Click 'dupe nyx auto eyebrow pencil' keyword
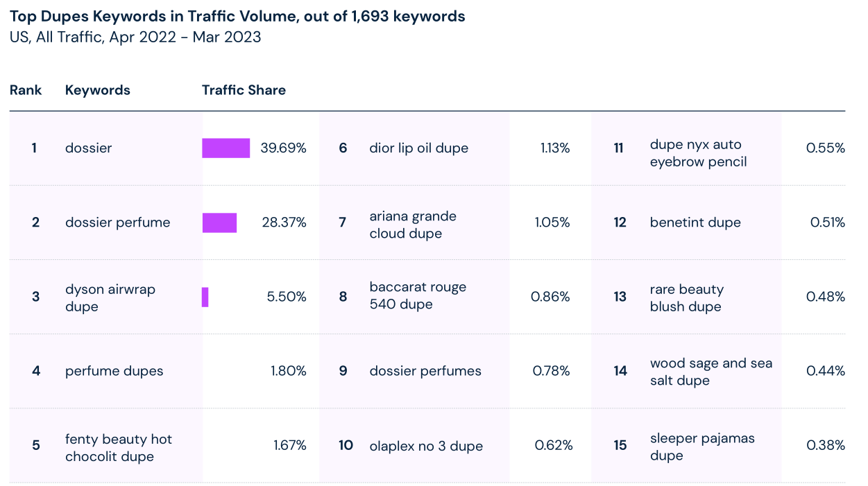 (x=698, y=153)
